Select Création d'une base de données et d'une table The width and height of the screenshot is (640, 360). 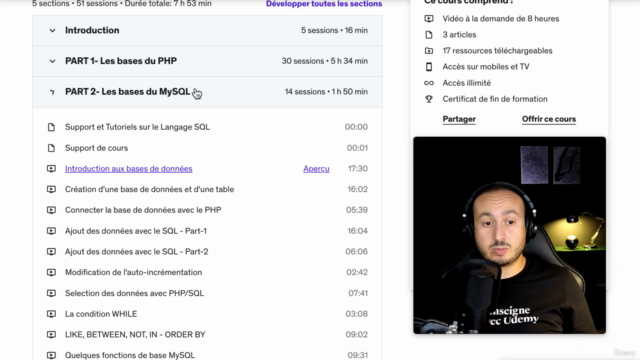pos(149,189)
